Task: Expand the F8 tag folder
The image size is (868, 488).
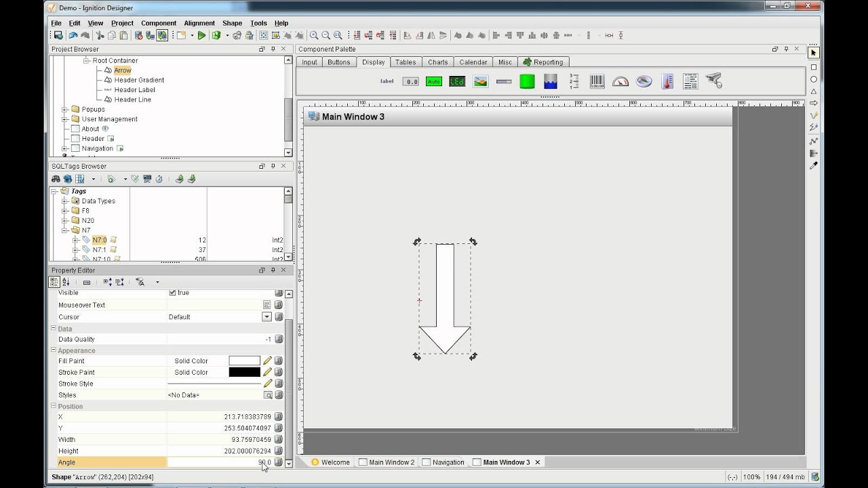Action: pos(65,211)
